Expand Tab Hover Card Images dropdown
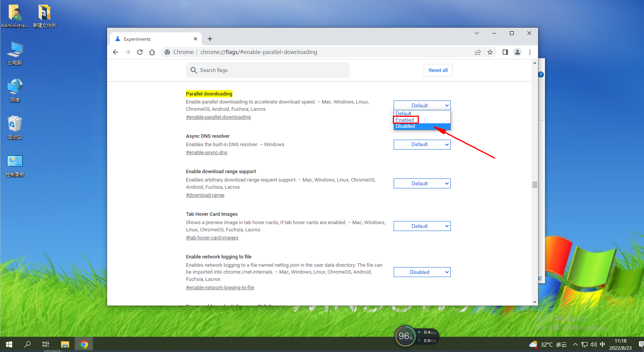 (x=422, y=226)
